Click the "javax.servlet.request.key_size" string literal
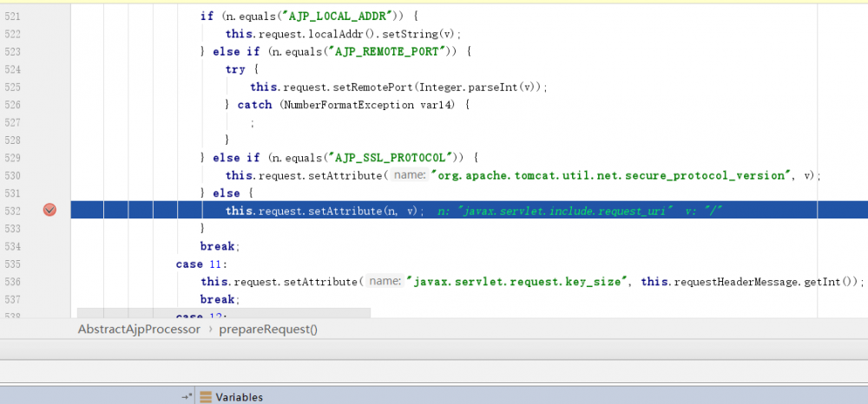868x404 pixels. point(519,282)
